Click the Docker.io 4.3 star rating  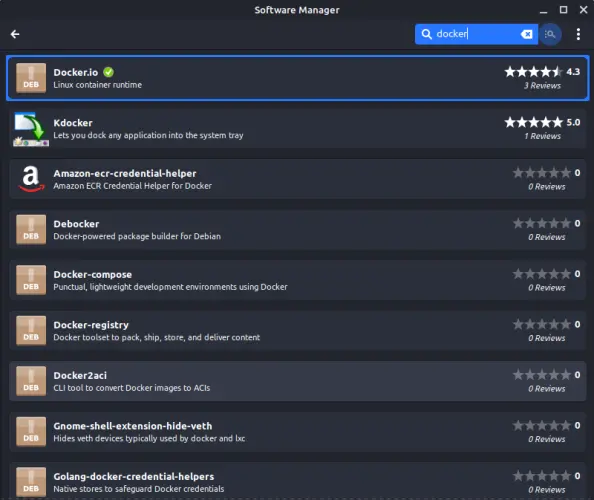pyautogui.click(x=542, y=72)
